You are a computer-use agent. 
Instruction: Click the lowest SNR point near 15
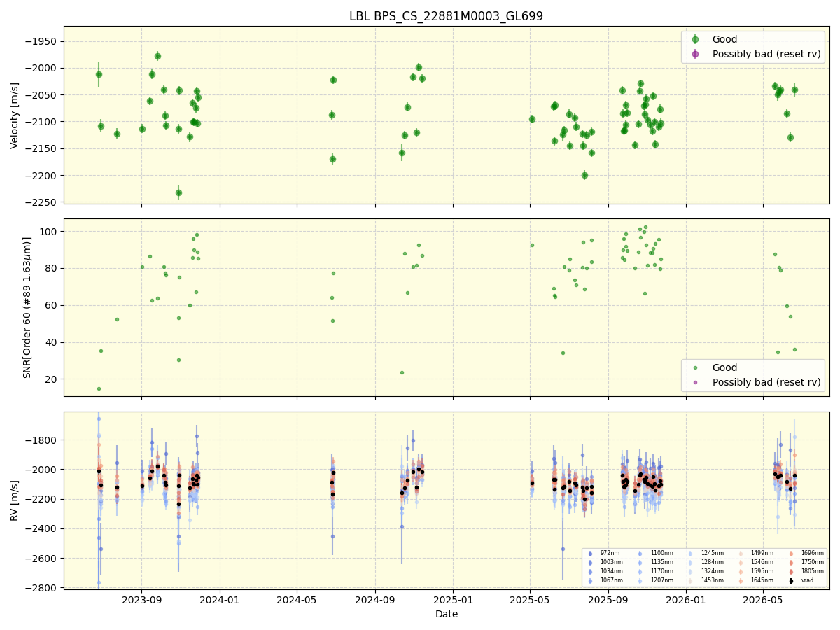pos(99,388)
